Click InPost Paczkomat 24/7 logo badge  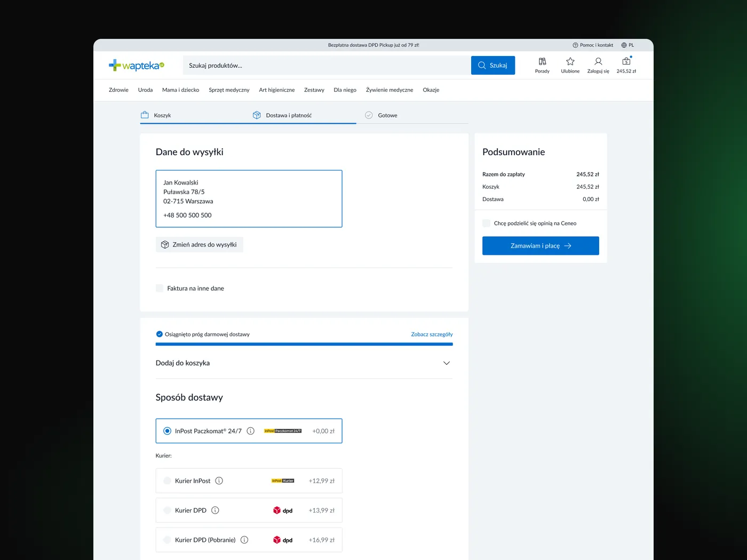[283, 431]
